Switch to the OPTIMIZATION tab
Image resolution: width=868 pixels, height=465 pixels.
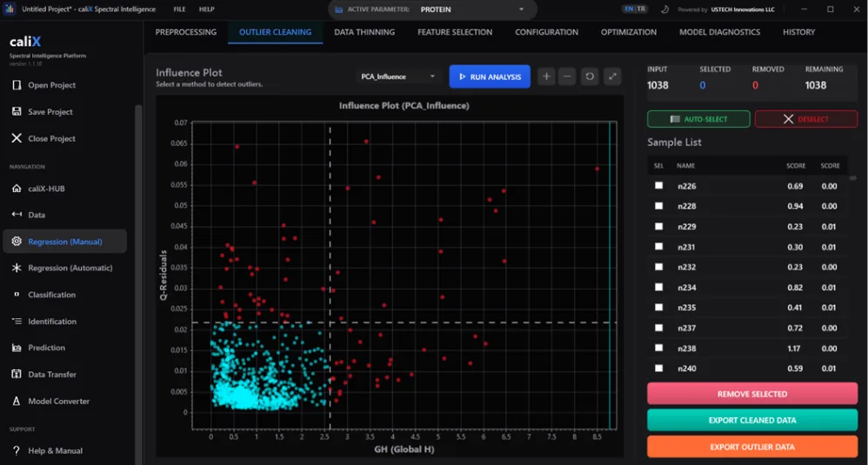(x=628, y=32)
